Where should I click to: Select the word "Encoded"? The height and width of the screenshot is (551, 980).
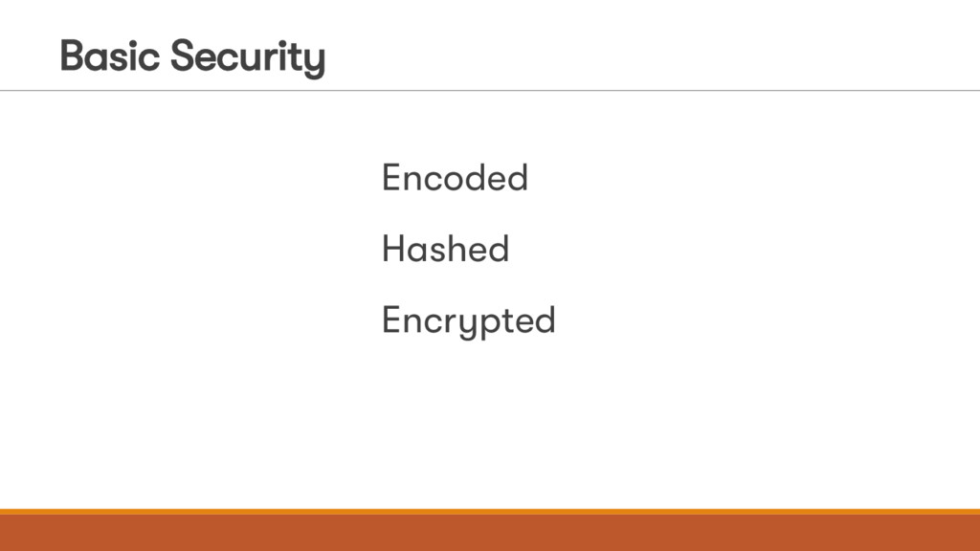coord(455,178)
